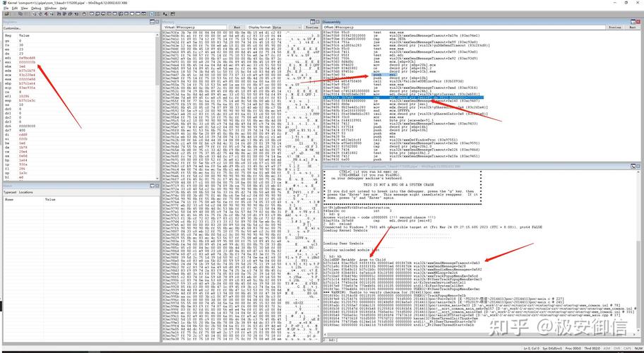
Task: Close the Memory panel
Action: 317,22
